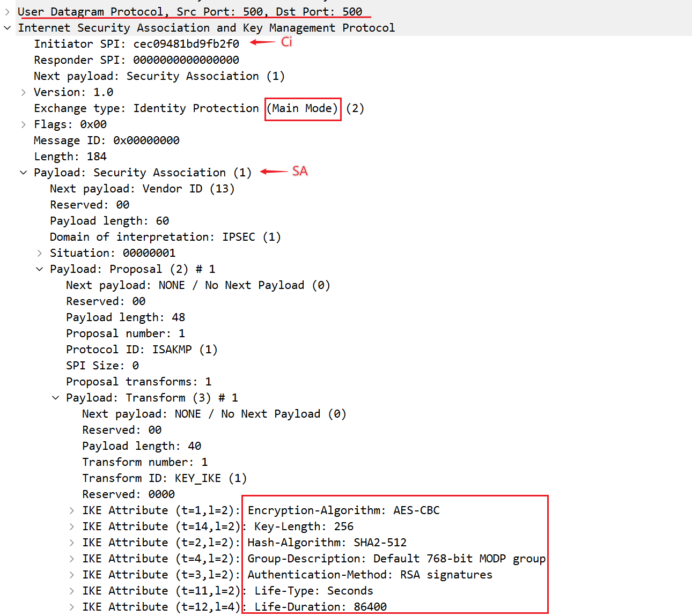Expand the IKE Attribute with Hash-Algorithm SHA2-512
Image resolution: width=692 pixels, height=616 pixels.
(72, 542)
